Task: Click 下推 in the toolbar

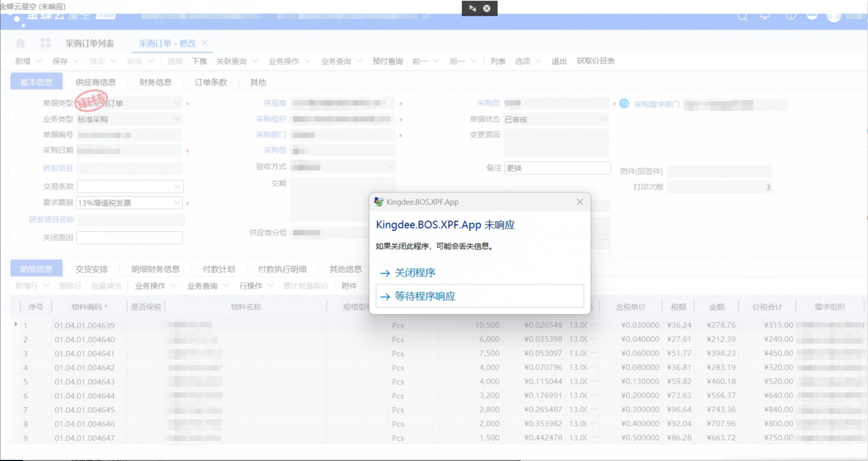Action: (199, 61)
